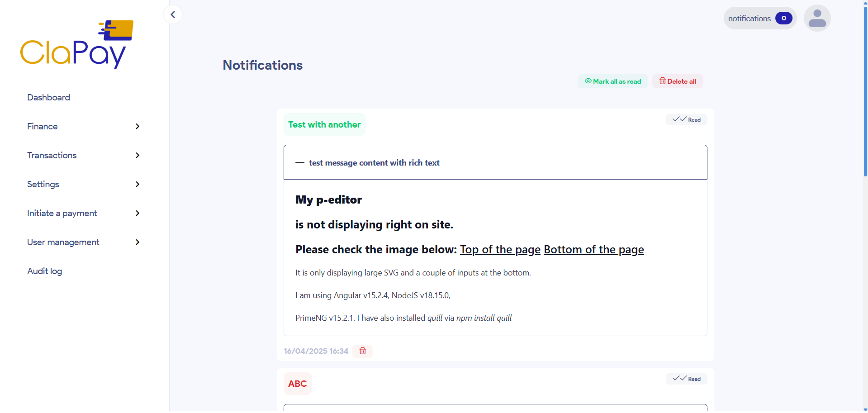Open the Bottom of the page link
Viewport: 868px width, 413px height.
tap(593, 249)
